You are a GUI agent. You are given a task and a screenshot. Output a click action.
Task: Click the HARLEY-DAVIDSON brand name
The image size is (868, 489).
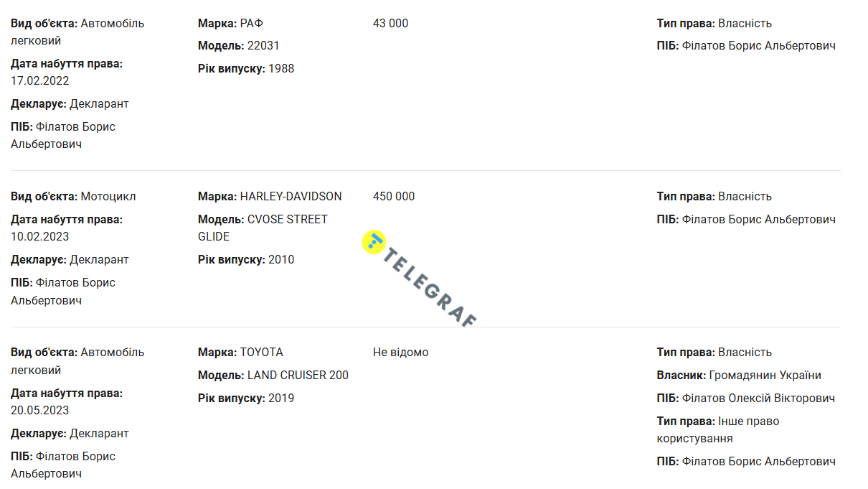(x=291, y=197)
